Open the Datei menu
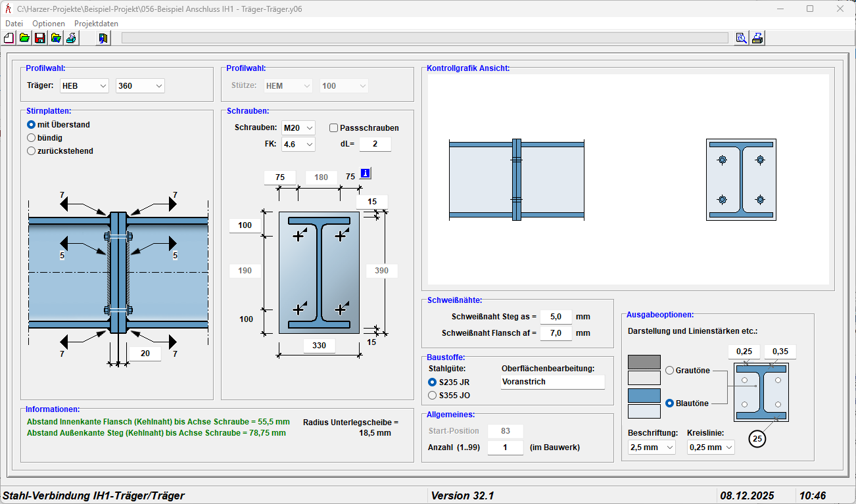Screen dimensions: 856x504 click(14, 24)
